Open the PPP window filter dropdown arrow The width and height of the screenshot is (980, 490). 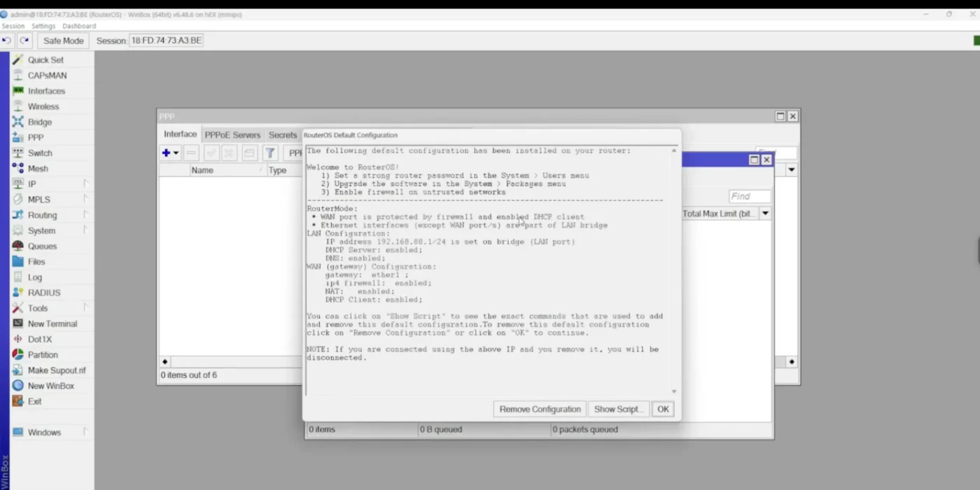tap(792, 170)
